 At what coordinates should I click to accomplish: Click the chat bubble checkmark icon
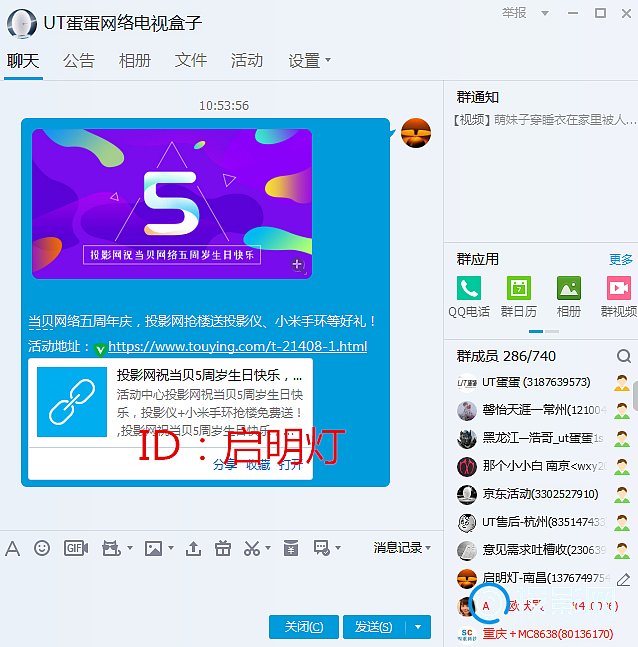pos(321,548)
